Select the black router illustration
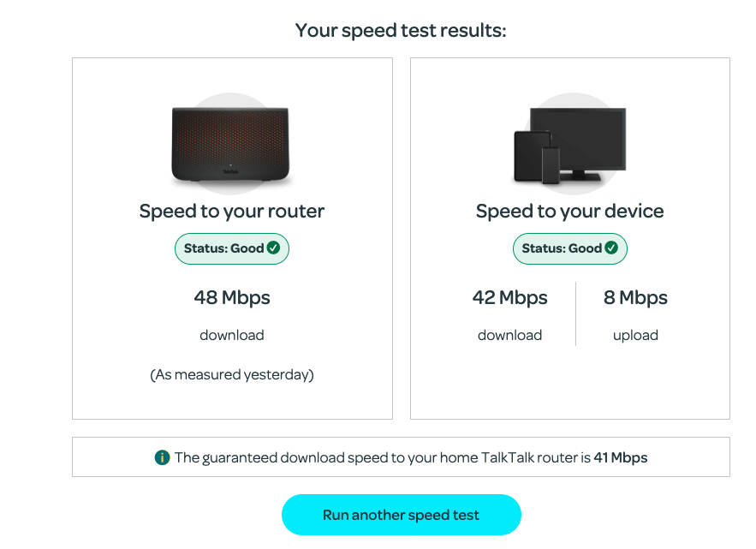Screen dimensions: 756x549 pyautogui.click(x=231, y=141)
